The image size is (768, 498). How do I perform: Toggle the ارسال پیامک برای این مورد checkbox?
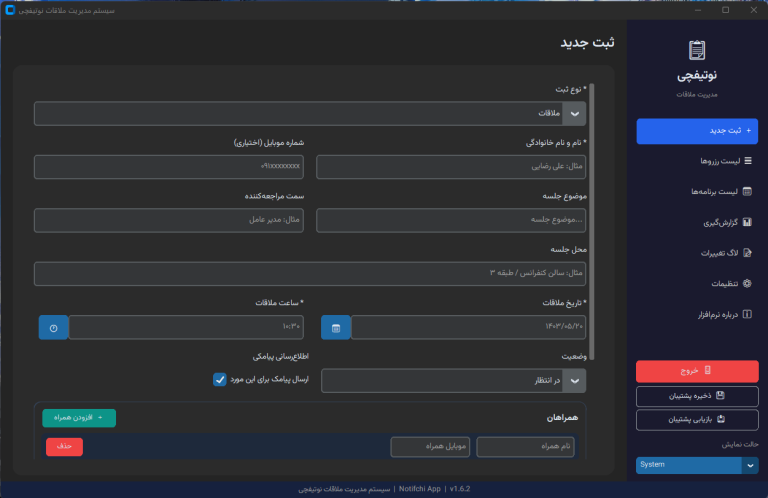pos(219,379)
